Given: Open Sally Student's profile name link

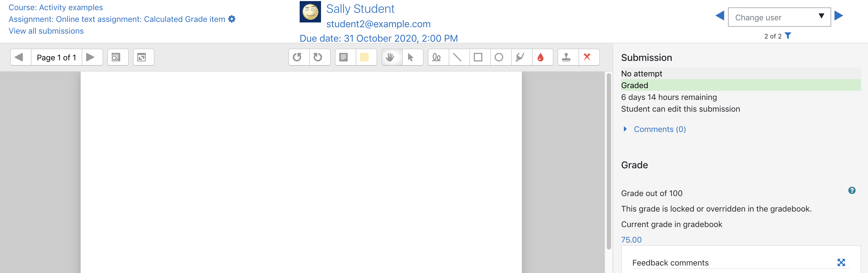Looking at the screenshot, I should (x=360, y=9).
